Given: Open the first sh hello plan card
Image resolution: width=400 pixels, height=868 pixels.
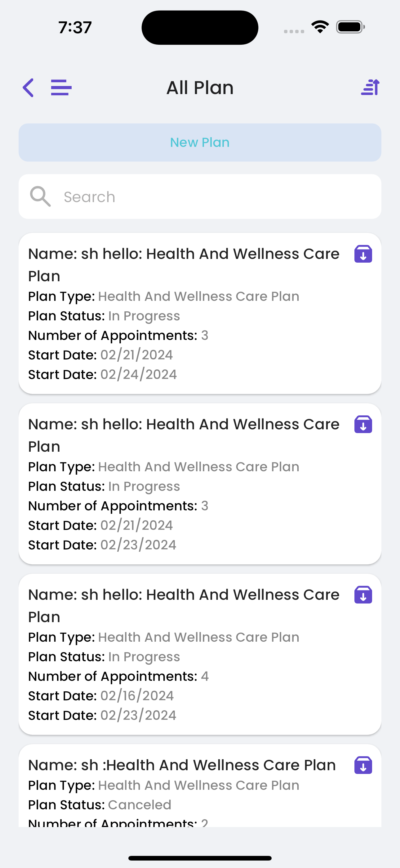Looking at the screenshot, I should tap(200, 313).
